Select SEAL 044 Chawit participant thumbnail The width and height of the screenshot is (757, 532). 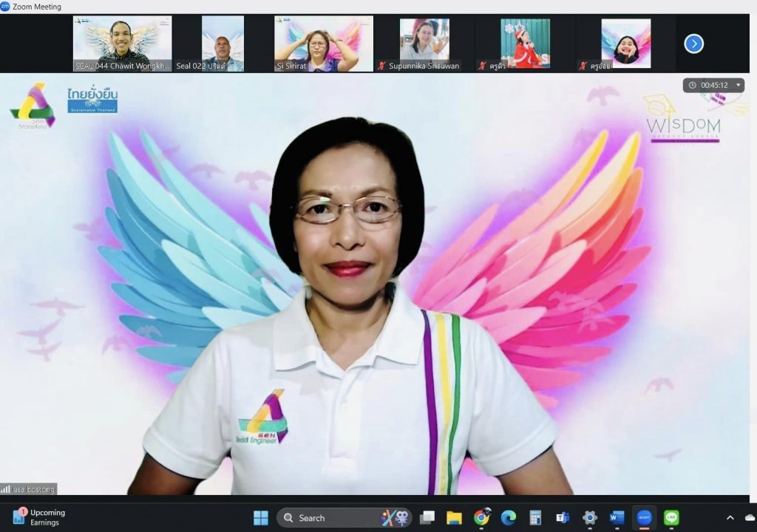[x=122, y=44]
